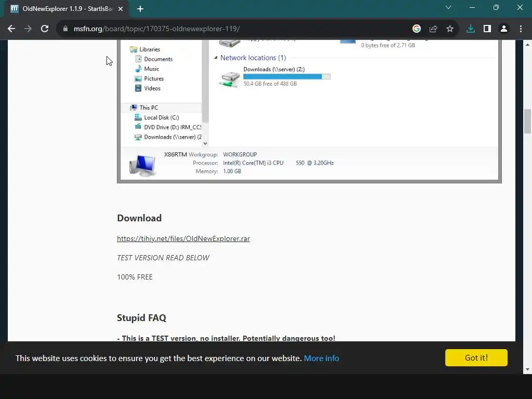The image size is (532, 399).
Task: Click scroll-up arrow of page scrollbar
Action: click(x=527, y=45)
